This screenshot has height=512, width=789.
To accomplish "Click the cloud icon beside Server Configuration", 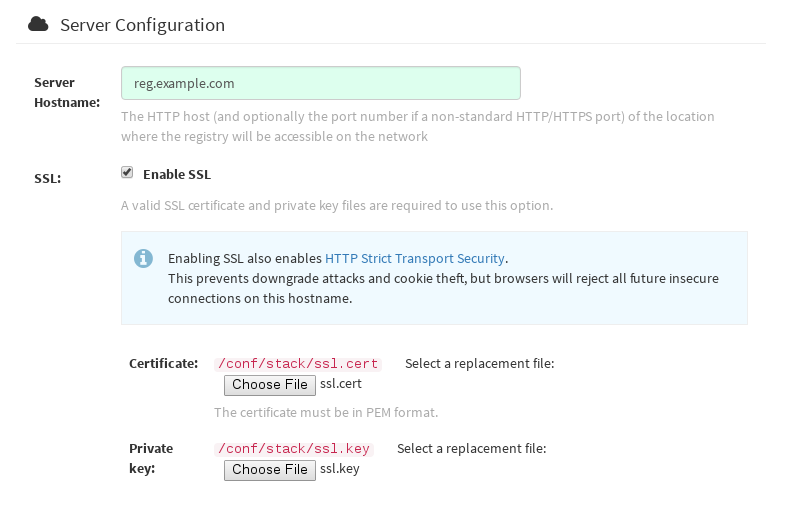I will pos(38,24).
